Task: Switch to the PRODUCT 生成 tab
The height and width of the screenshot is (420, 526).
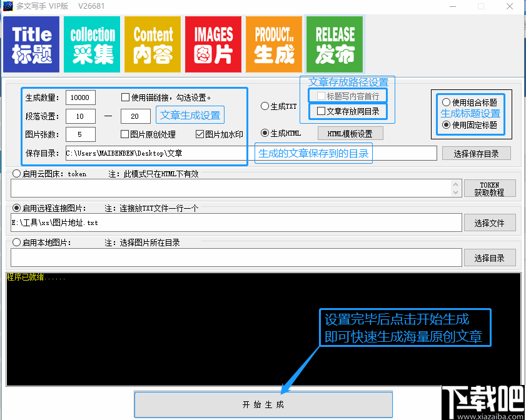Action: click(273, 44)
